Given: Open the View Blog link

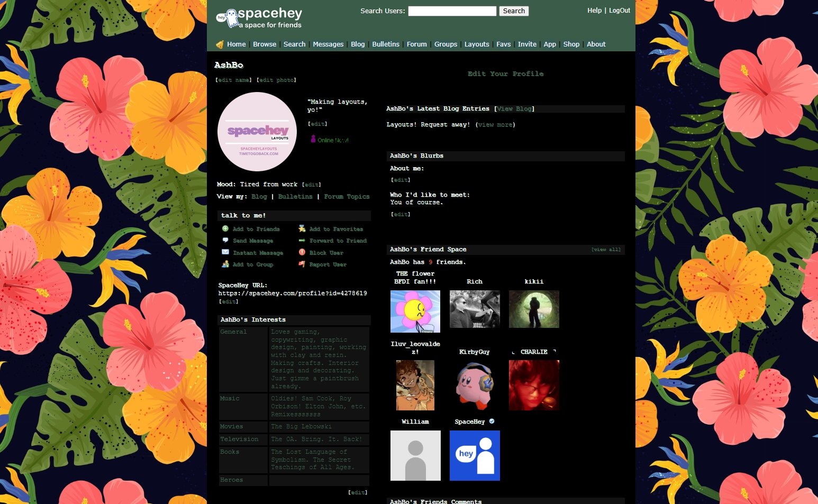Looking at the screenshot, I should (x=514, y=109).
